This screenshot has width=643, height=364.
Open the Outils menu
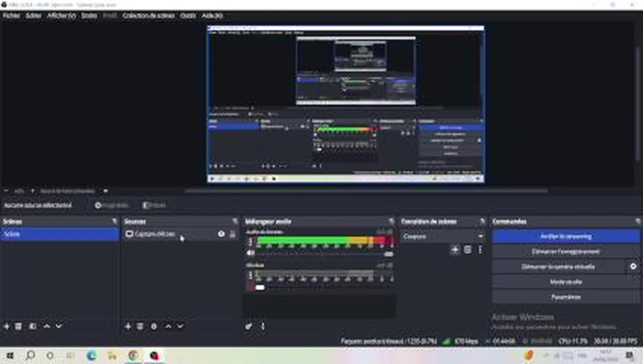[188, 16]
